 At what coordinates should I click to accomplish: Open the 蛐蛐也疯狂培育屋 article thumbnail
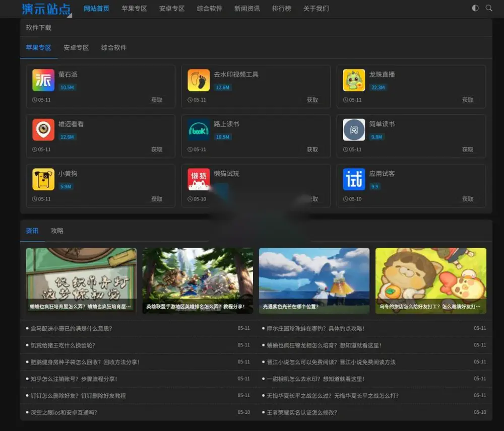click(81, 280)
